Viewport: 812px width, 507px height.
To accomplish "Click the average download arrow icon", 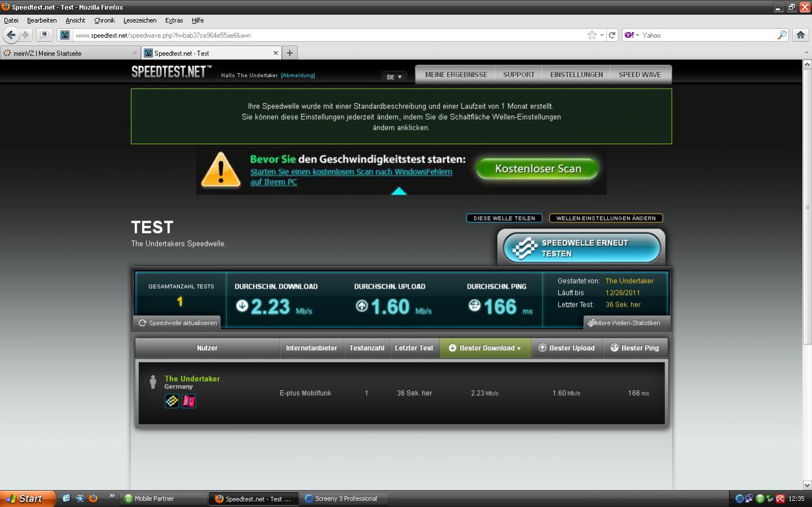I will (x=242, y=306).
